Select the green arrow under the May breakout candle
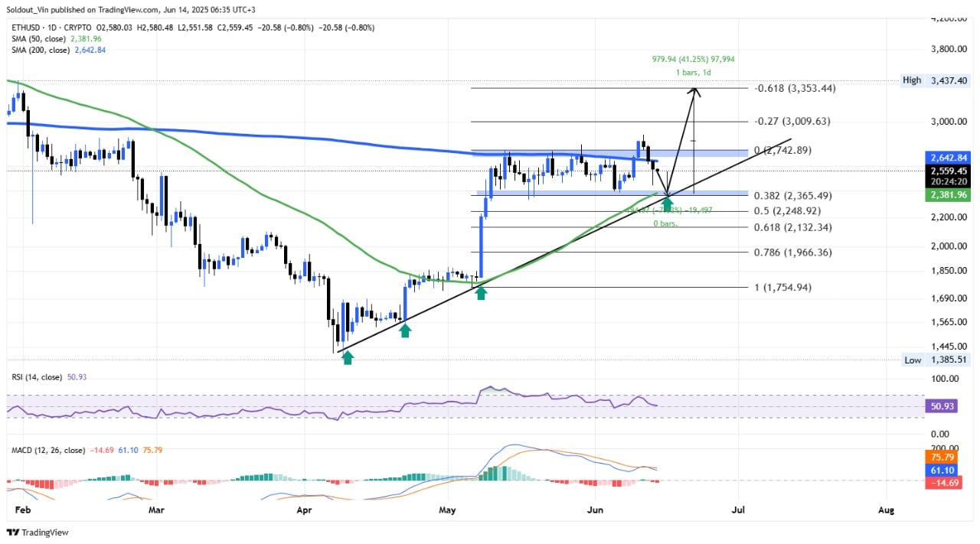The width and height of the screenshot is (980, 544). coord(481,292)
